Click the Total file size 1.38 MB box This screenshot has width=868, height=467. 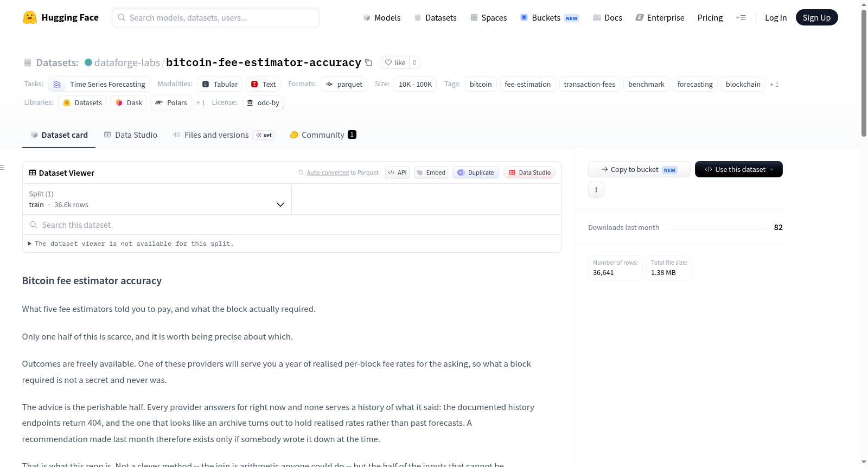pos(669,268)
